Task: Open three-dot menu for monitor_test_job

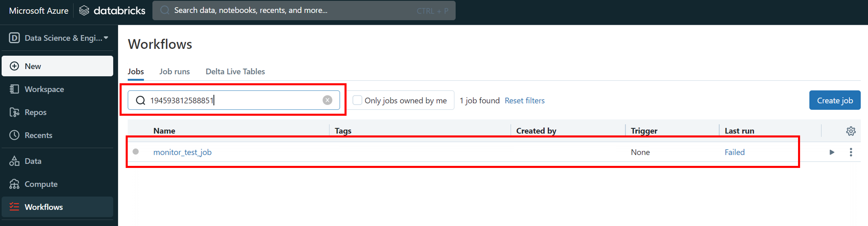Action: coord(851,152)
